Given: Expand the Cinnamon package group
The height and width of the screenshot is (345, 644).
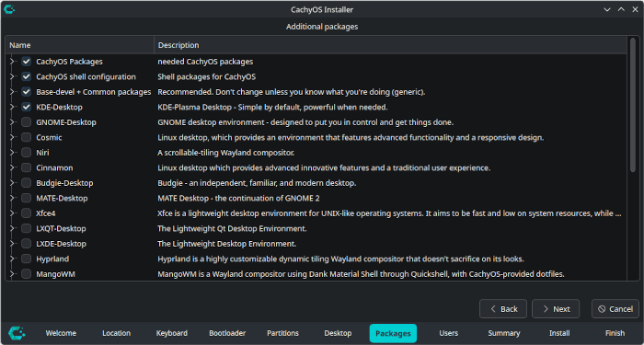Looking at the screenshot, I should 11,168.
